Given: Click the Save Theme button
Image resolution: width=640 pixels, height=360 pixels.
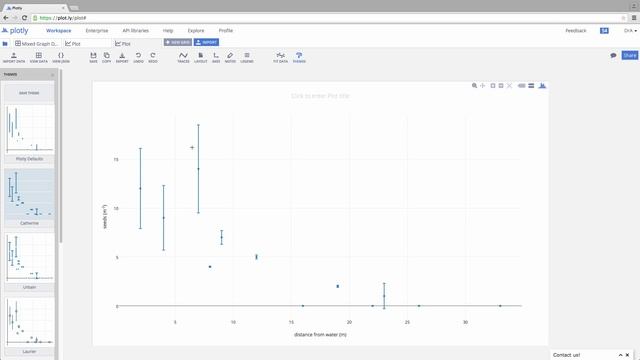Looking at the screenshot, I should pyautogui.click(x=29, y=93).
